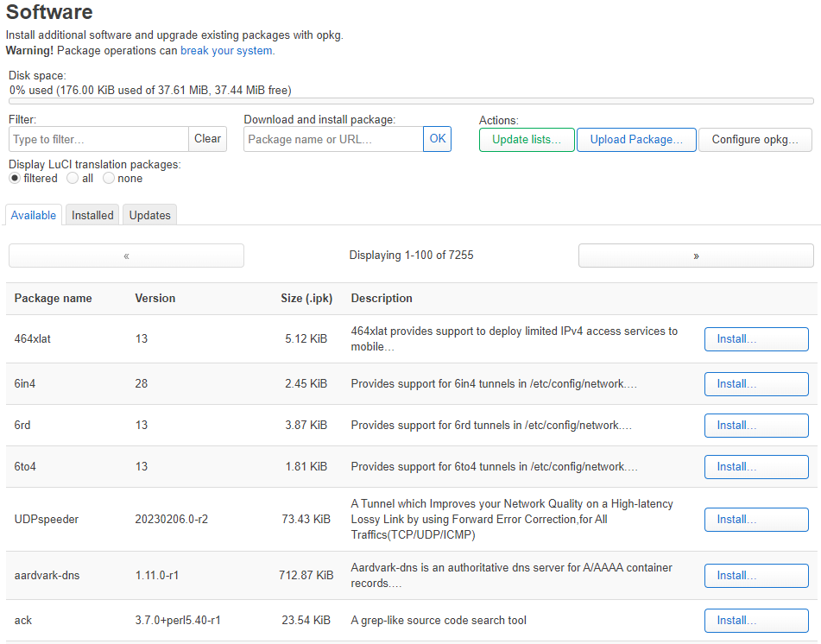Click the 'Software' page heading

49,12
